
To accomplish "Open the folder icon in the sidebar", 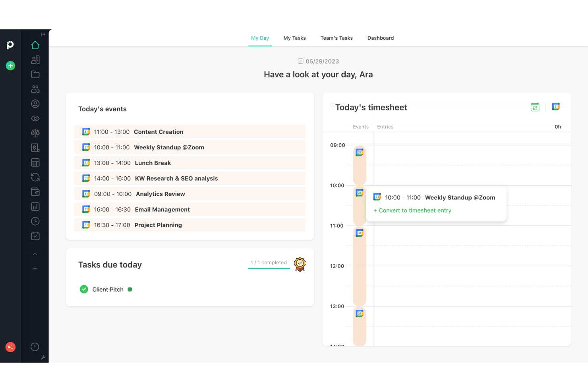I will point(35,74).
